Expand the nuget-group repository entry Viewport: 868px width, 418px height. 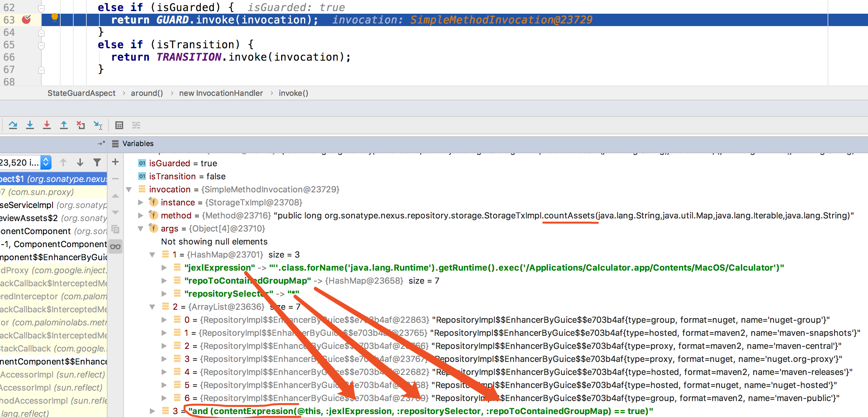[164, 320]
